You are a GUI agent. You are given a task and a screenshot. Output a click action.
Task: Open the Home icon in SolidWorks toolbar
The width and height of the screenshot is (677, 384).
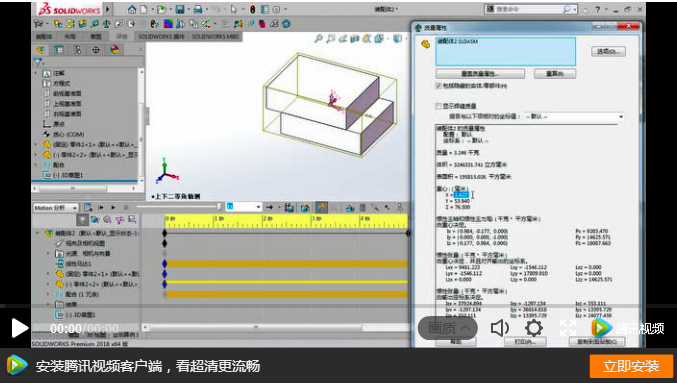coord(132,9)
